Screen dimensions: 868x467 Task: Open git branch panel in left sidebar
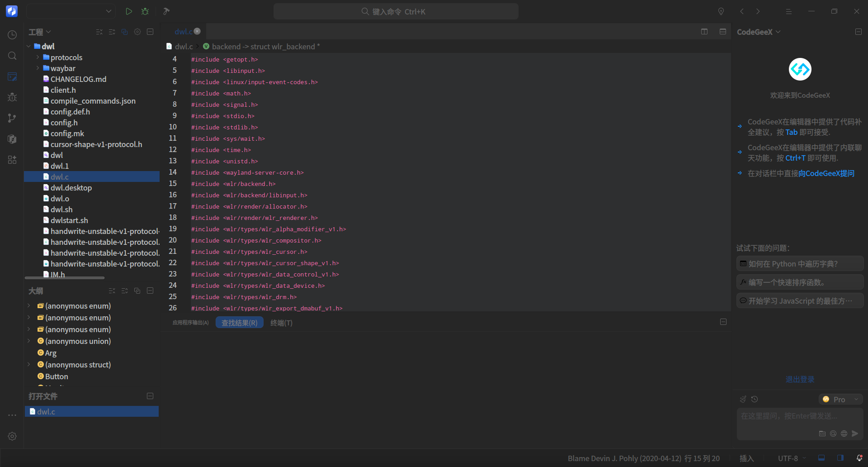point(12,118)
